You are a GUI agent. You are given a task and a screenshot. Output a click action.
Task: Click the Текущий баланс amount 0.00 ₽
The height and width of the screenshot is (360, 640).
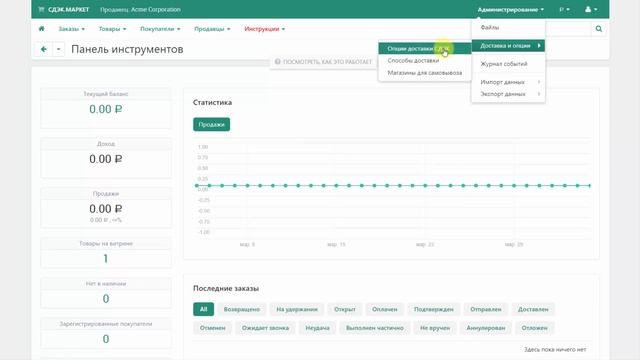[106, 109]
